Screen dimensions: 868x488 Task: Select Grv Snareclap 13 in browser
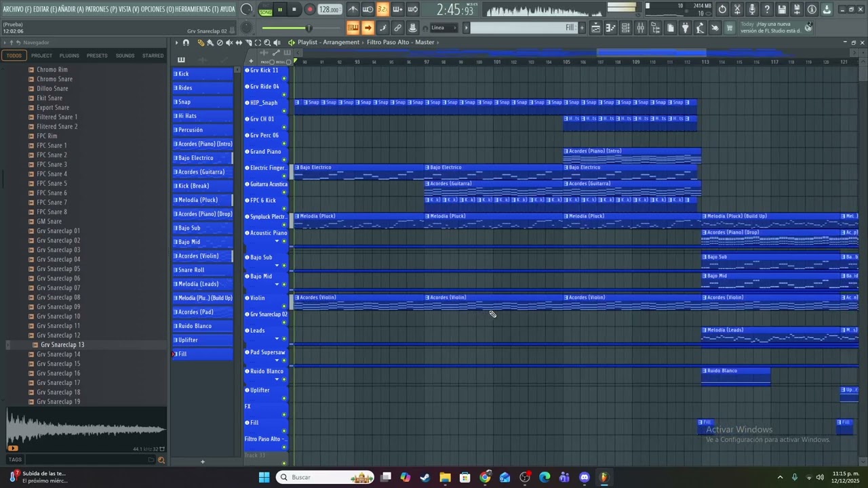62,345
